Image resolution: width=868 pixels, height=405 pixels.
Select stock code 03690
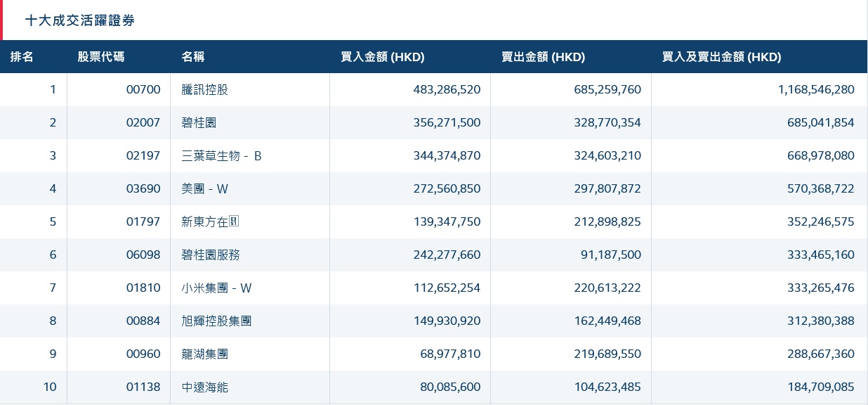[143, 189]
